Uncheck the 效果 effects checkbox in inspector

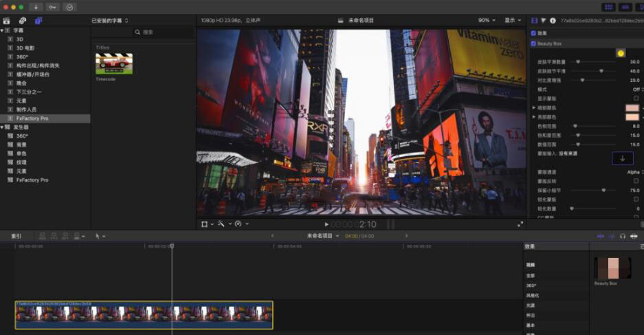533,33
